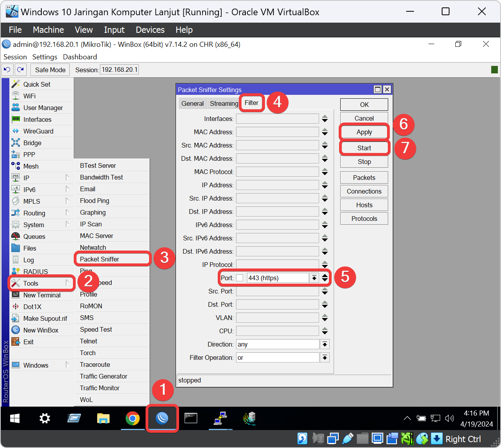The image size is (501, 448).
Task: Click the Hosts button
Action: point(364,205)
